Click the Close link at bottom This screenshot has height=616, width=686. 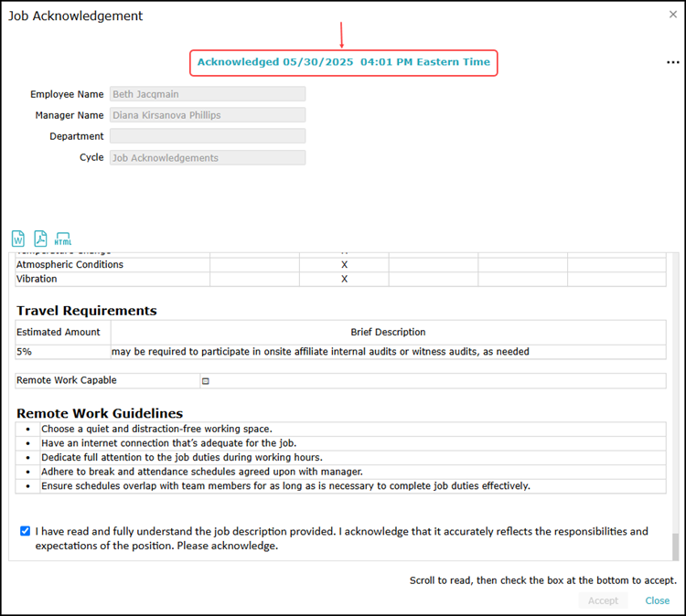click(657, 600)
